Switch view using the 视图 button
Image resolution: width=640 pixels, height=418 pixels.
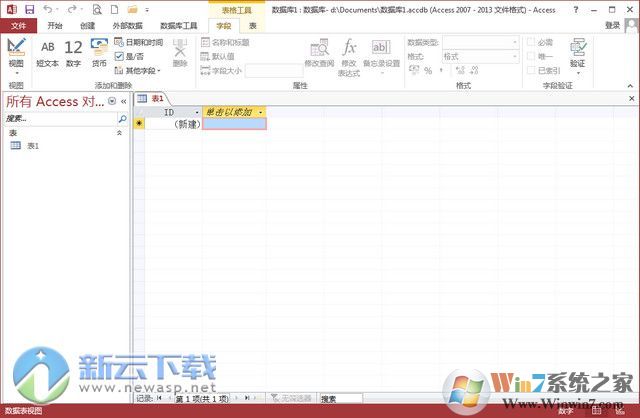click(16, 52)
